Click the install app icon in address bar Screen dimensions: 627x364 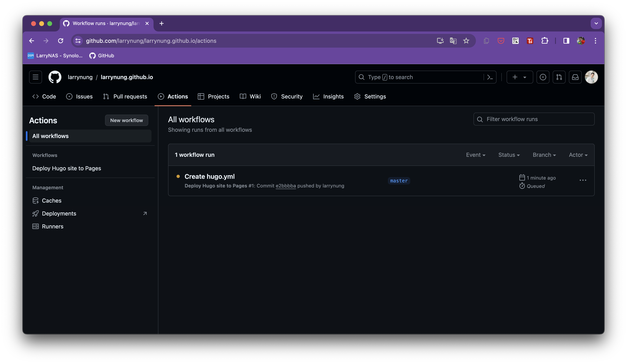coord(440,41)
